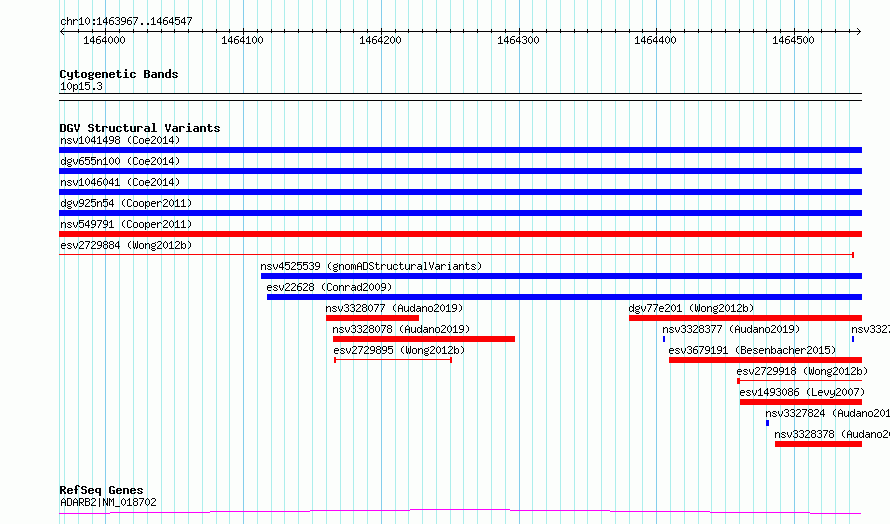This screenshot has height=524, width=890.
Task: Click ruler position 1464000
Action: [104, 40]
